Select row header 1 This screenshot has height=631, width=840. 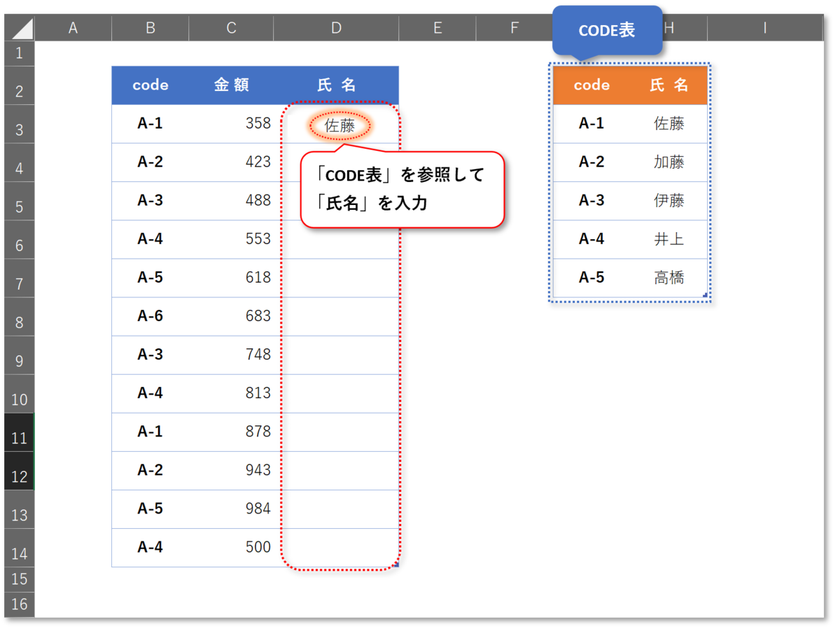pos(19,52)
